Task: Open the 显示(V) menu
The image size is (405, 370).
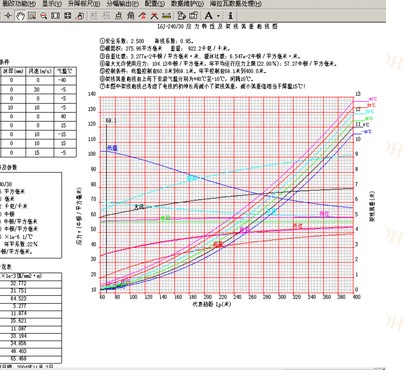Action: point(52,4)
